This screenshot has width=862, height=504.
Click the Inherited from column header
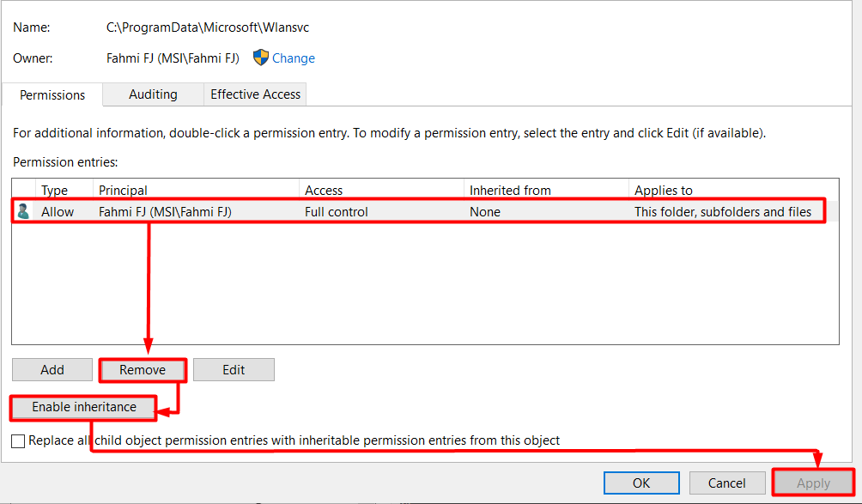pos(510,191)
